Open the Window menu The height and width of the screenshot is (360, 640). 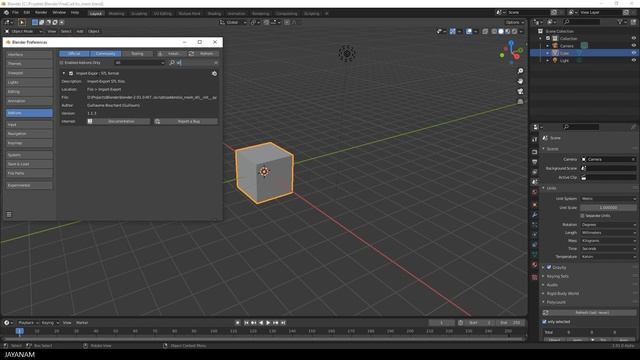click(59, 13)
